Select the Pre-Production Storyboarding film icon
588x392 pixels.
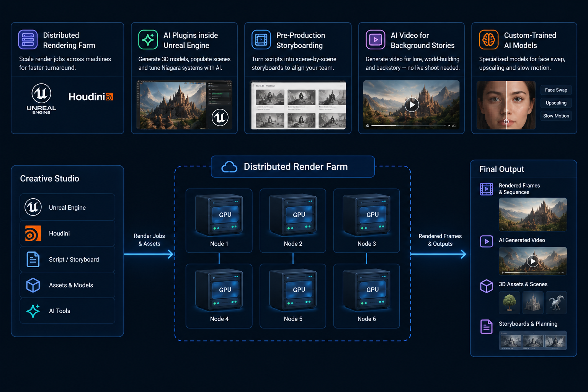(261, 40)
